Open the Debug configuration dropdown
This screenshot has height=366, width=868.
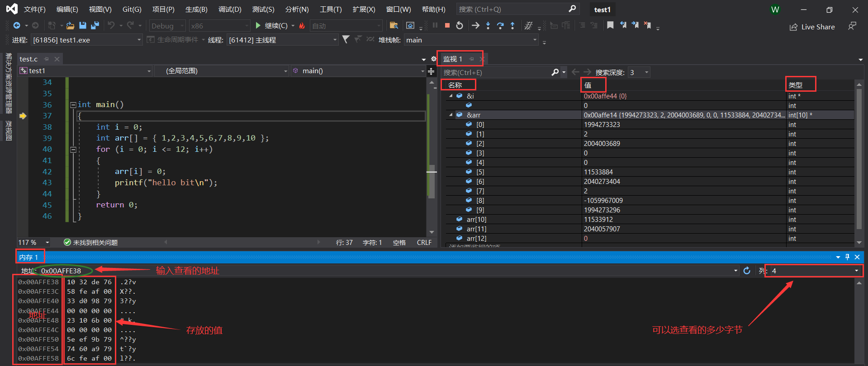point(167,26)
